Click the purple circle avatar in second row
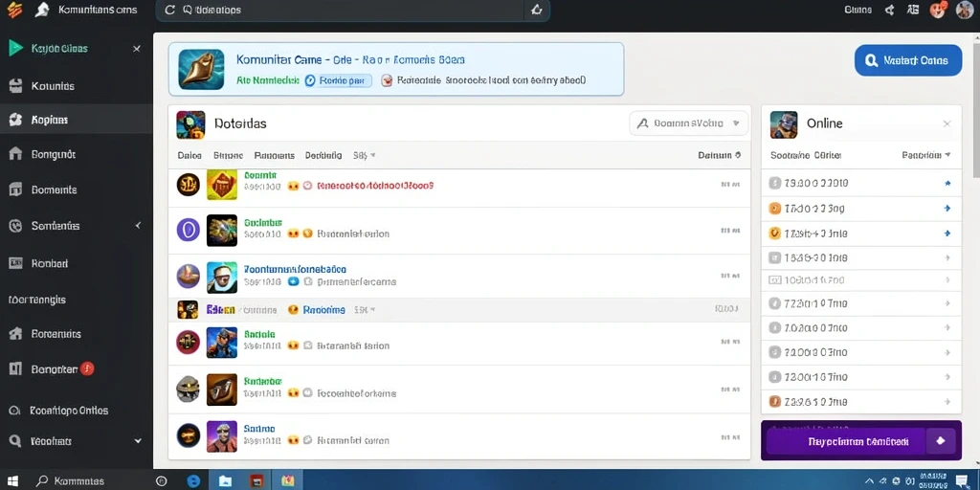Image resolution: width=980 pixels, height=490 pixels. click(x=189, y=230)
